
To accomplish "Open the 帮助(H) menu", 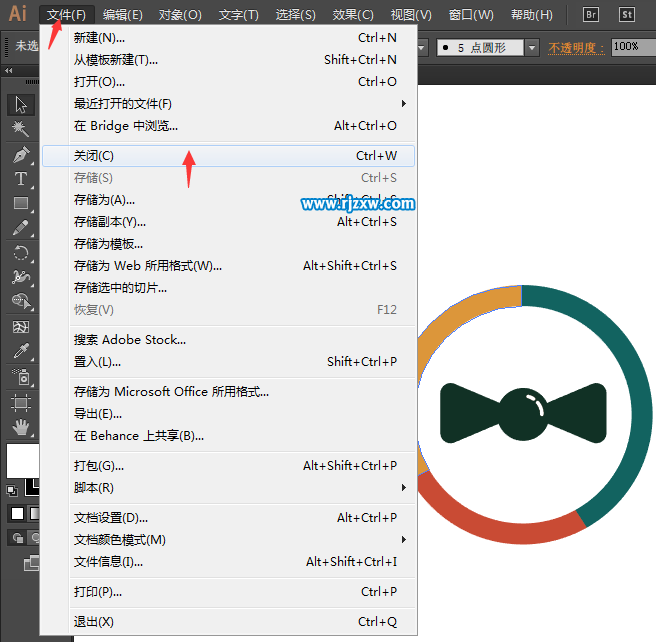I will click(532, 15).
